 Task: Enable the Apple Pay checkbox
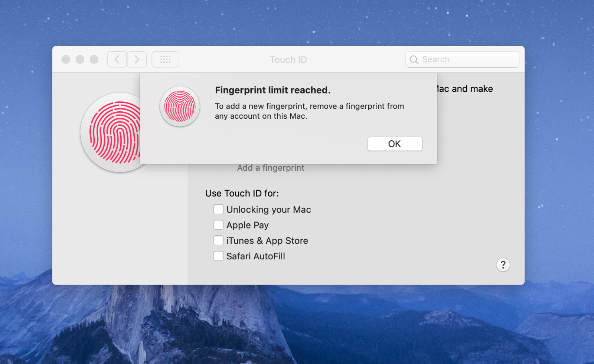(218, 225)
